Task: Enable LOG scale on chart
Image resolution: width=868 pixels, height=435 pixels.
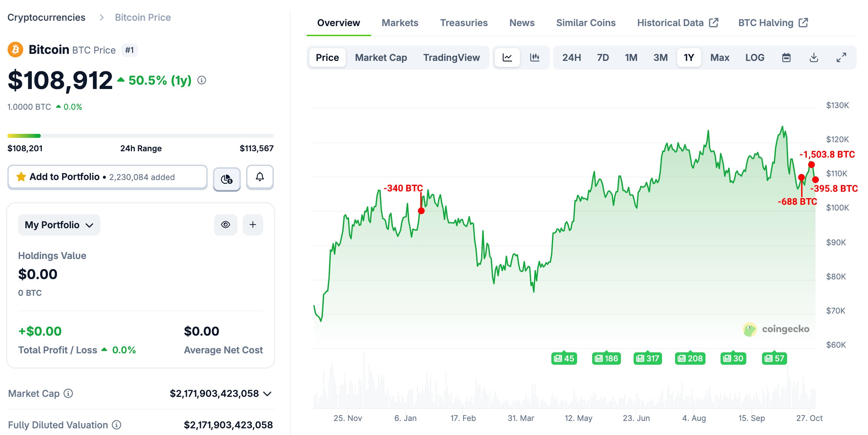Action: point(755,57)
